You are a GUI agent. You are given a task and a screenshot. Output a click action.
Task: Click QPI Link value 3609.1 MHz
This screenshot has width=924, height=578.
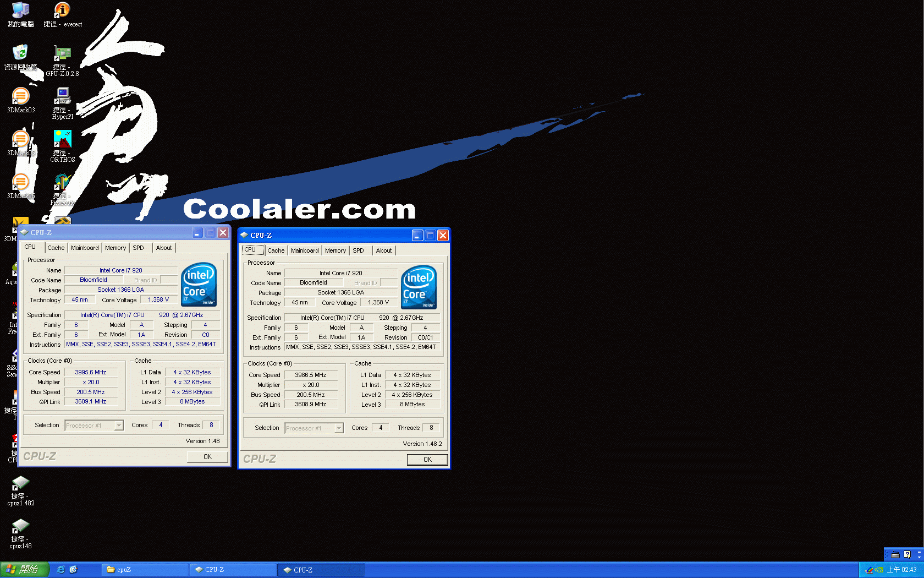pyautogui.click(x=91, y=402)
